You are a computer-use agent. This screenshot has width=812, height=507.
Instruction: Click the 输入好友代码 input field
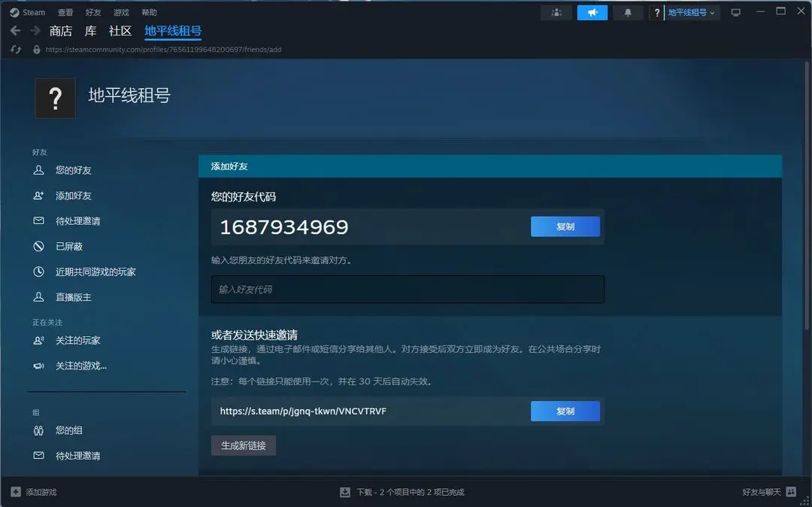(408, 289)
